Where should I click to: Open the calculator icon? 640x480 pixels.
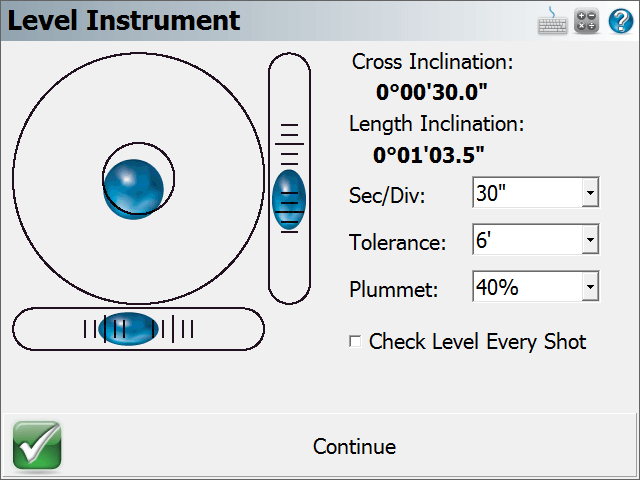pyautogui.click(x=586, y=20)
